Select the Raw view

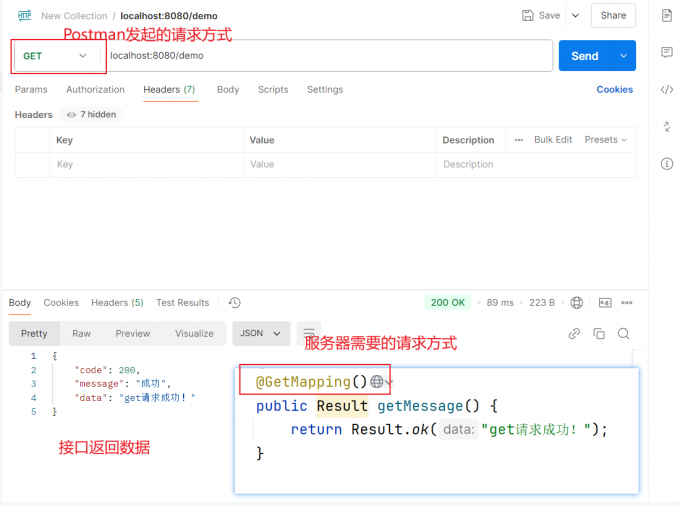click(82, 333)
